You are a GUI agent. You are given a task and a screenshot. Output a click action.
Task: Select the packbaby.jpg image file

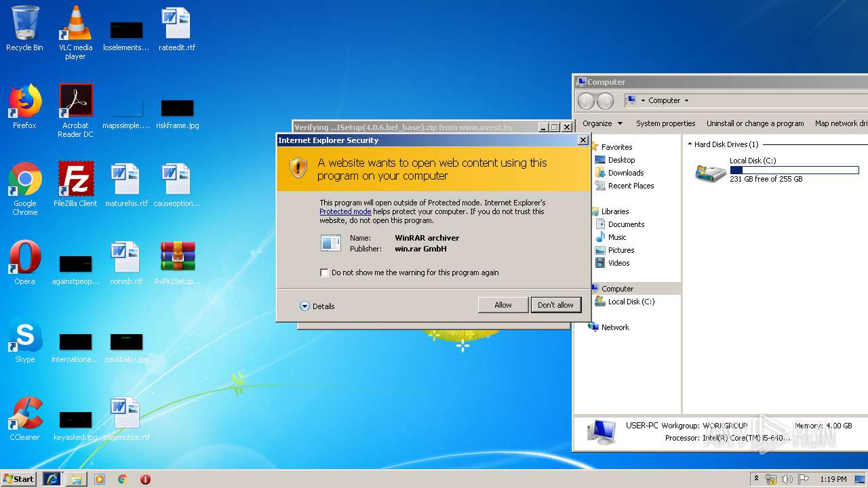126,347
